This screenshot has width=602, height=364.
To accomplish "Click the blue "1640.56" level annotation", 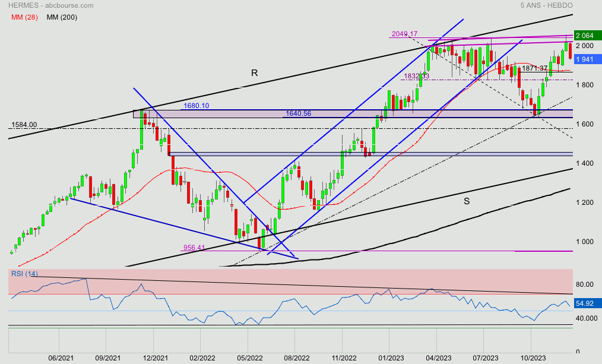I will click(298, 113).
